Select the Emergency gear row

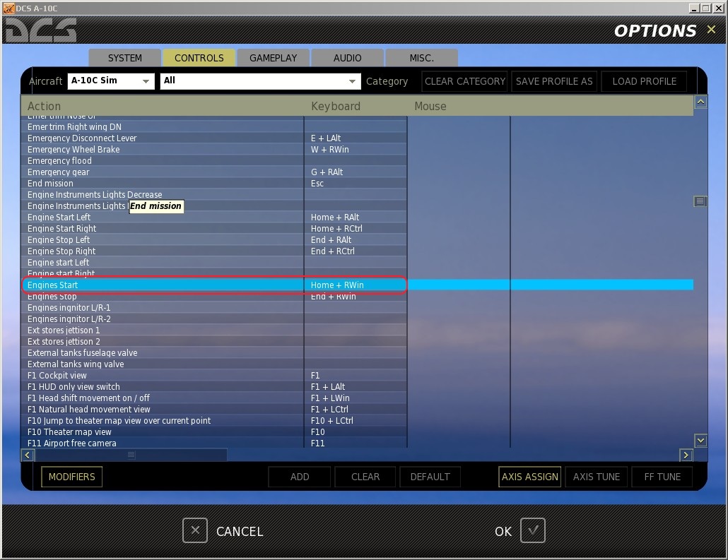[x=214, y=172]
